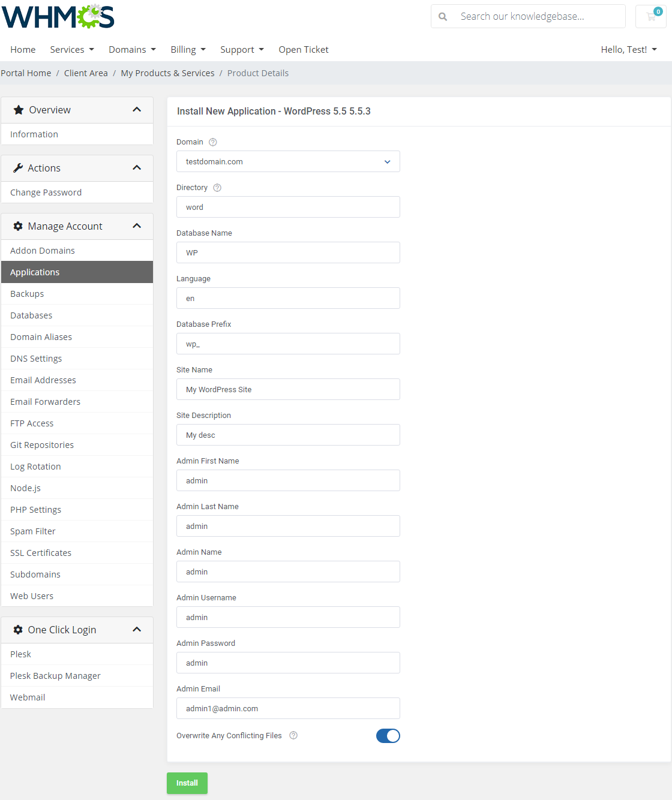Click Plesk one click login
This screenshot has width=672, height=800.
77,654
